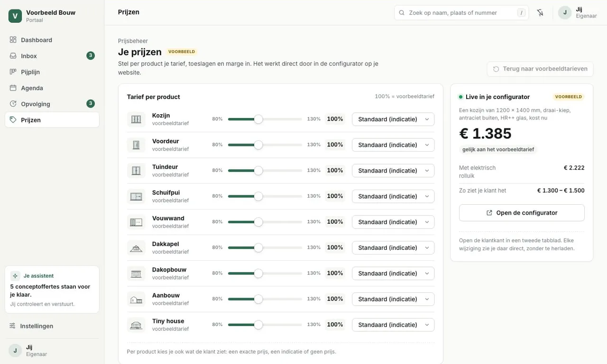Open the Kozijn price display dropdown
Screen dimensions: 607x364
point(393,119)
